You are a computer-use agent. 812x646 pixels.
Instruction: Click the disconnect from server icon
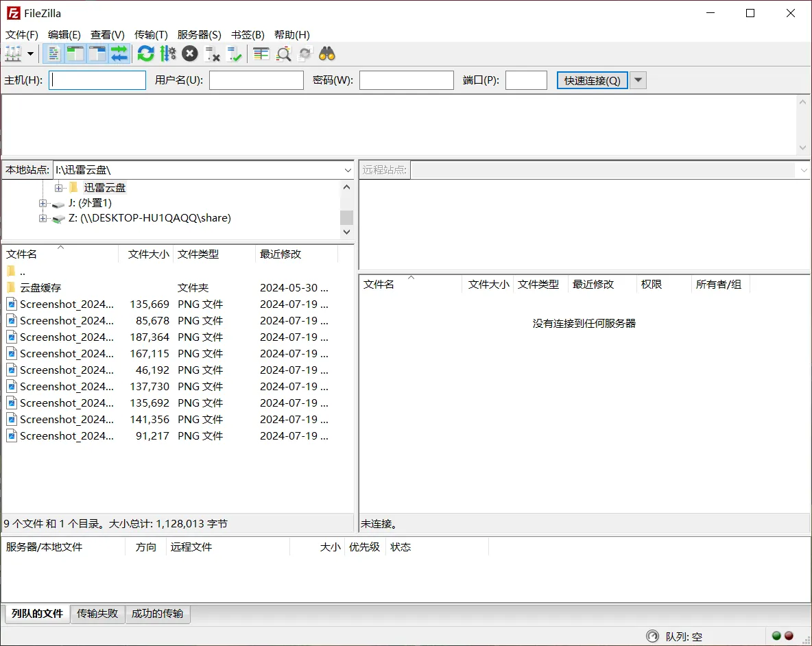tap(213, 53)
